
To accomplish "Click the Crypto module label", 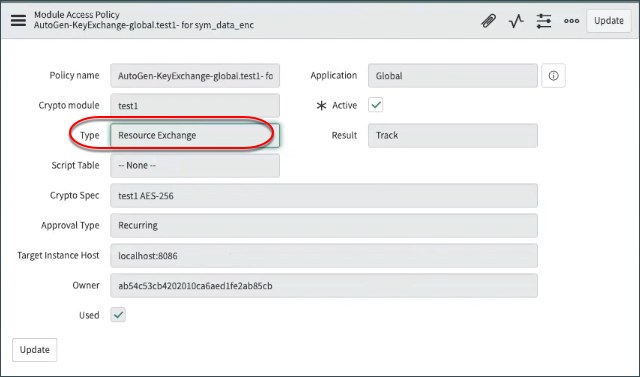I will coord(69,105).
